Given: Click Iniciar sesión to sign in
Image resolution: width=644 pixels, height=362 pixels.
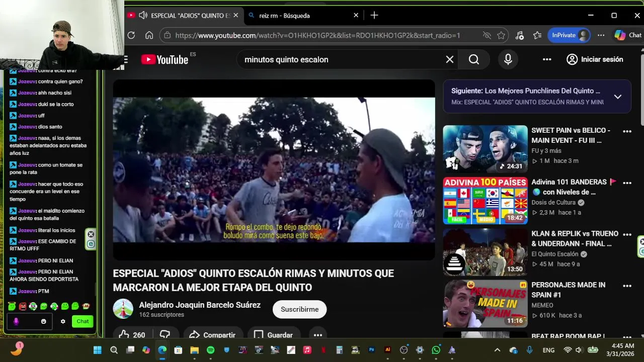Looking at the screenshot, I should pyautogui.click(x=595, y=59).
